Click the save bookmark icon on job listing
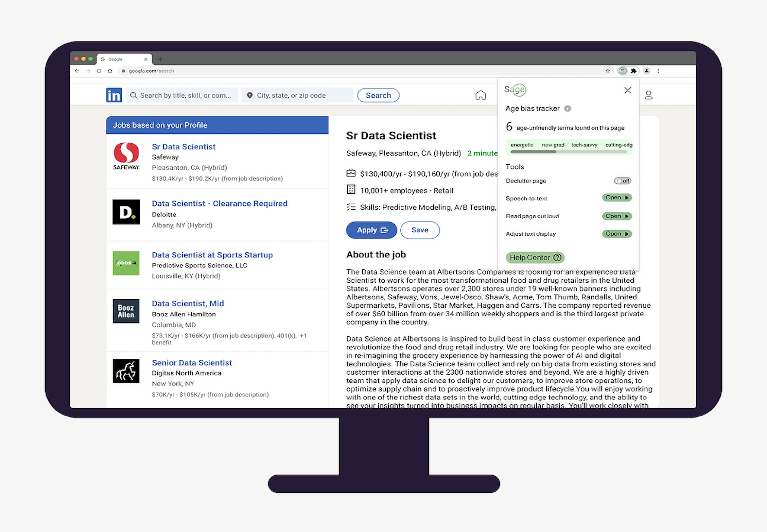Screen dimensions: 767x532 [420, 230]
